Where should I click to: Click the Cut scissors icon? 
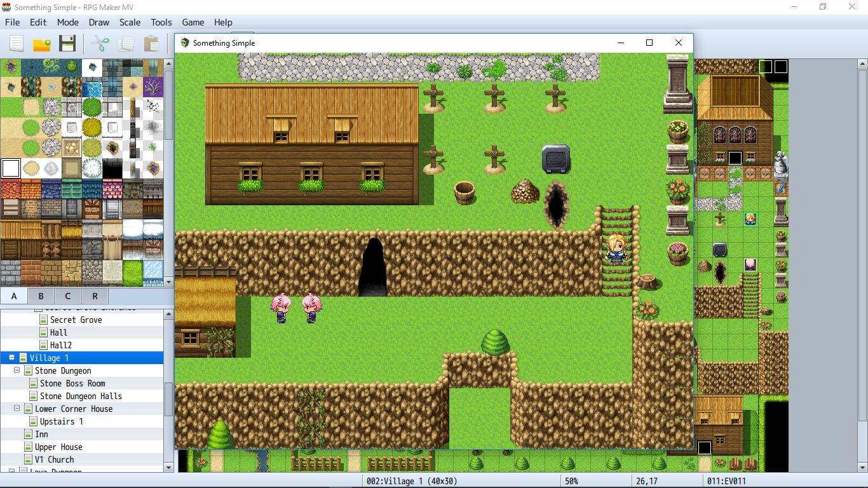[100, 44]
